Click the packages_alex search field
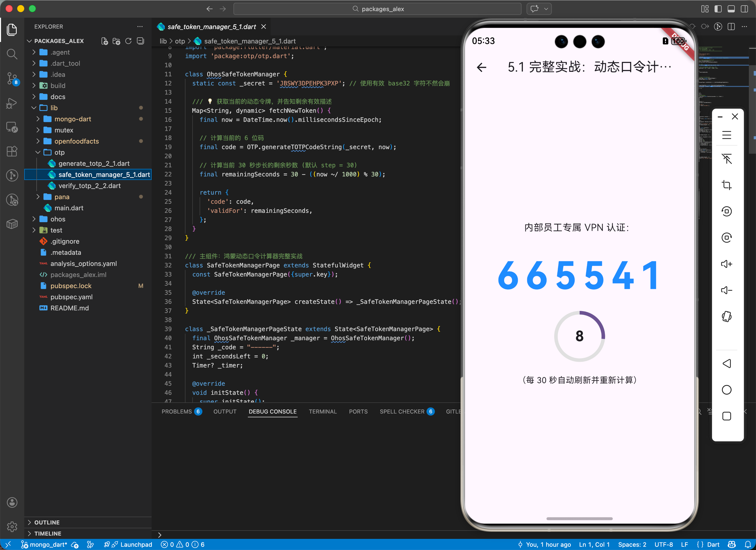Viewport: 756px width, 550px height. 377,9
